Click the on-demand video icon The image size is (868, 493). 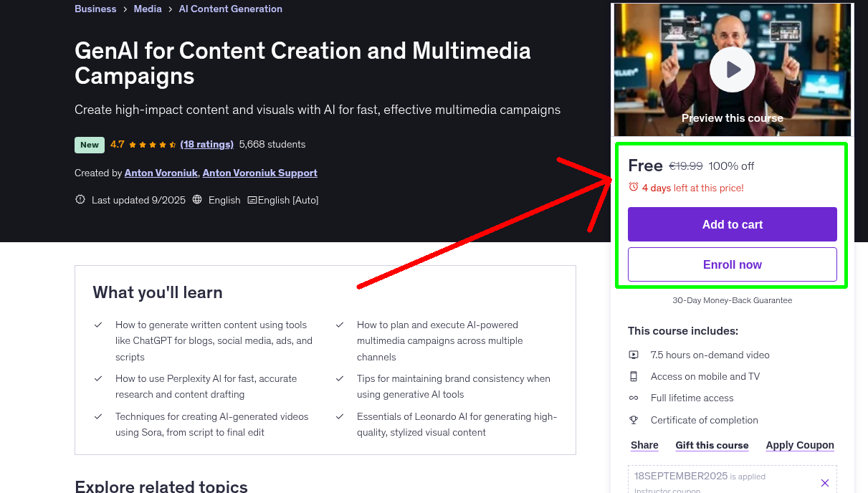point(634,355)
